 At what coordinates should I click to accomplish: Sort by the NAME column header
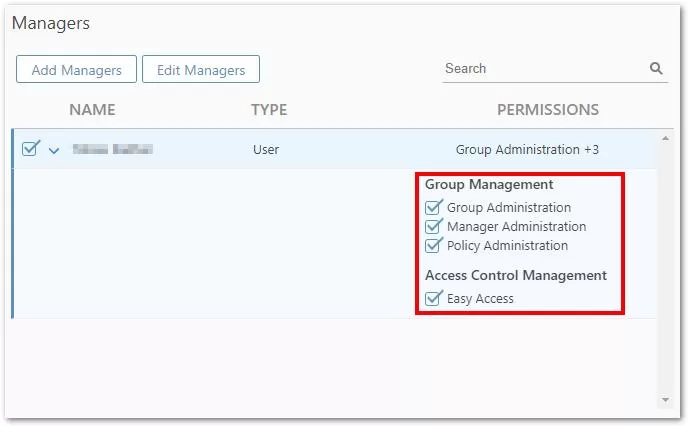pos(92,110)
